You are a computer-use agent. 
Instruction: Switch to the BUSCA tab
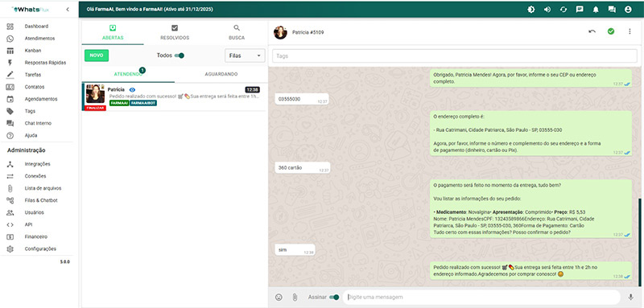237,32
